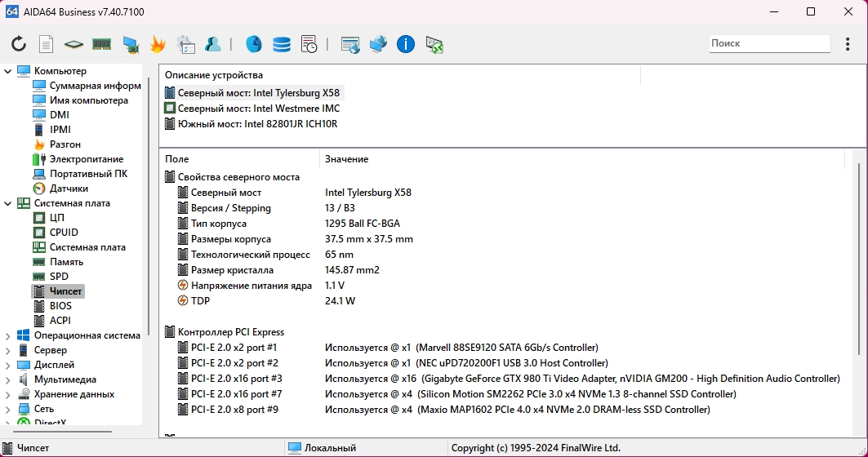The height and width of the screenshot is (457, 868).
Task: Click the blue info circle icon
Action: 406,44
